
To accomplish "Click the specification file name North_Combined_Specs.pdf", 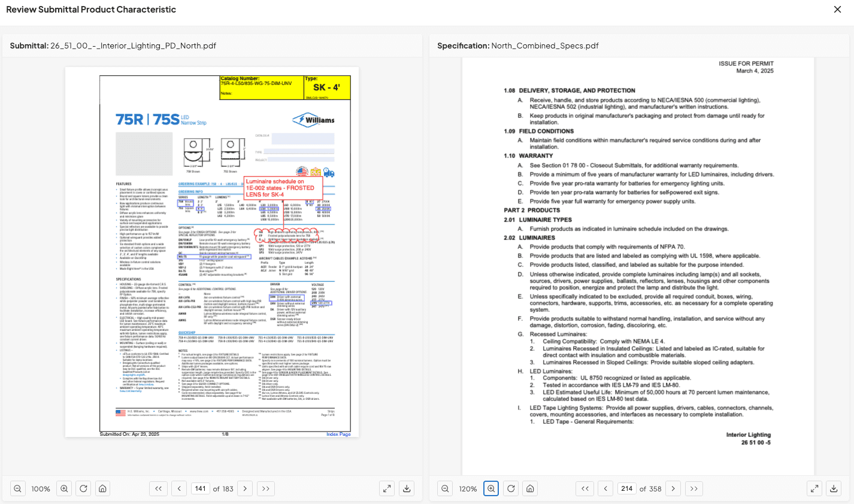I will tap(545, 45).
